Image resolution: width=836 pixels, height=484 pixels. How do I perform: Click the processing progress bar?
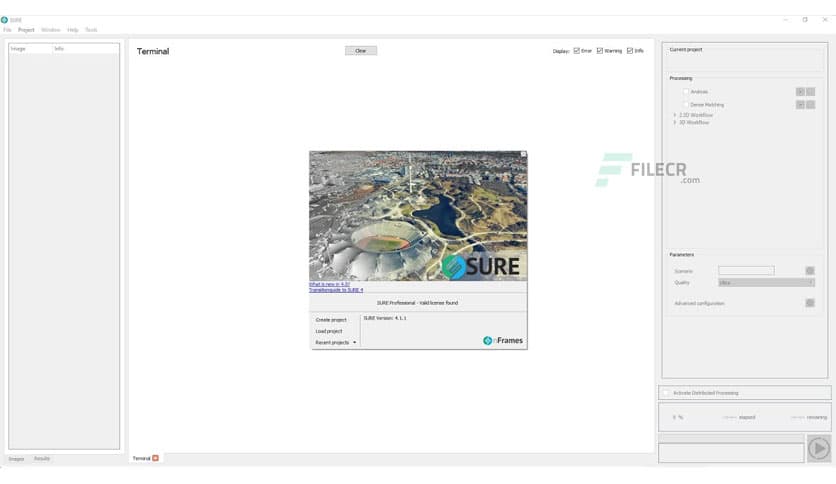point(731,438)
